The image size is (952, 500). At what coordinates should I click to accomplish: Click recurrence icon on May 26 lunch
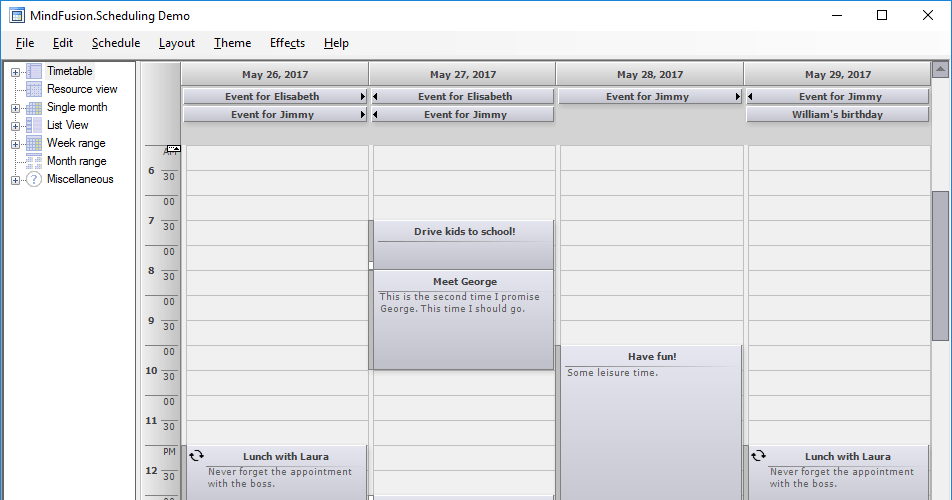pos(196,456)
